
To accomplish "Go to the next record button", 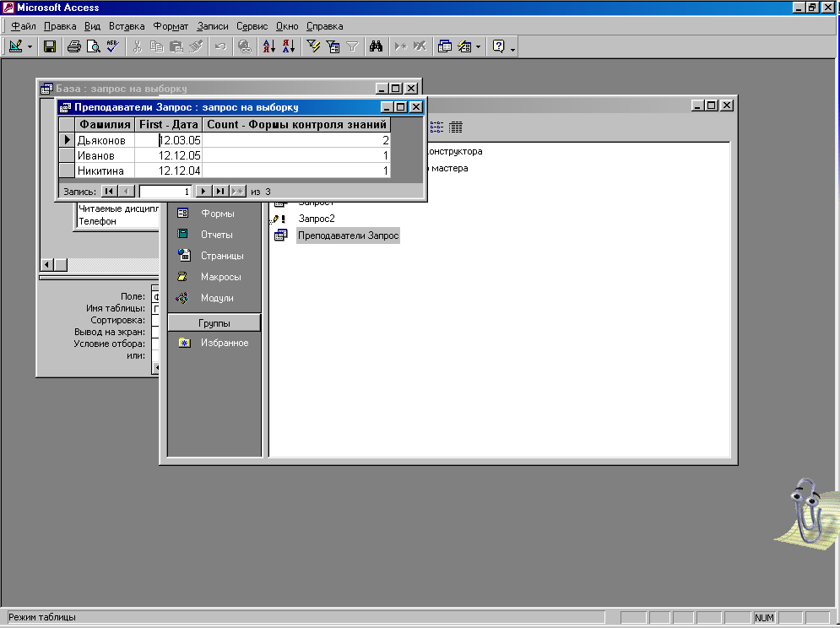I will (203, 192).
